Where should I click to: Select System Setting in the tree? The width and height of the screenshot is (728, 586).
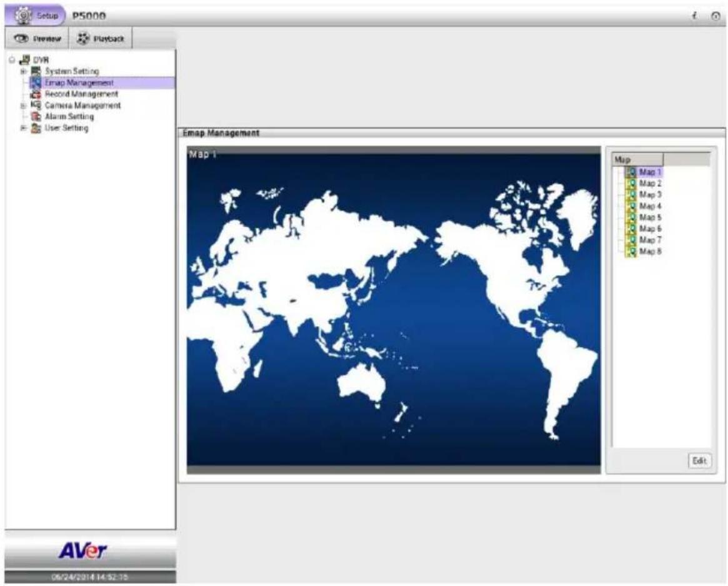(72, 71)
